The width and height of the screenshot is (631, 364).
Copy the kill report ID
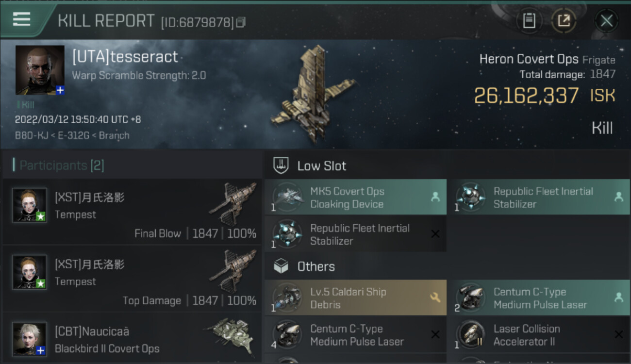click(241, 22)
